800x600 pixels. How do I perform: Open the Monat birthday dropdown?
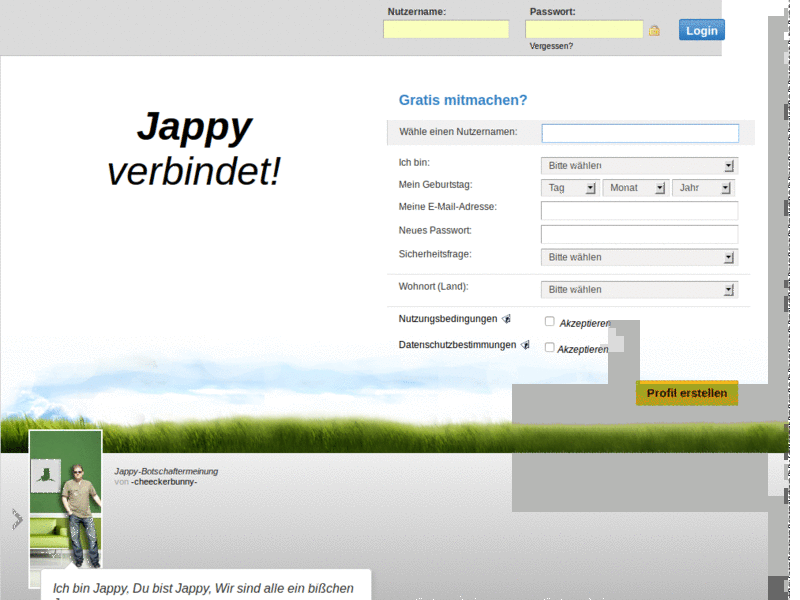(x=636, y=188)
